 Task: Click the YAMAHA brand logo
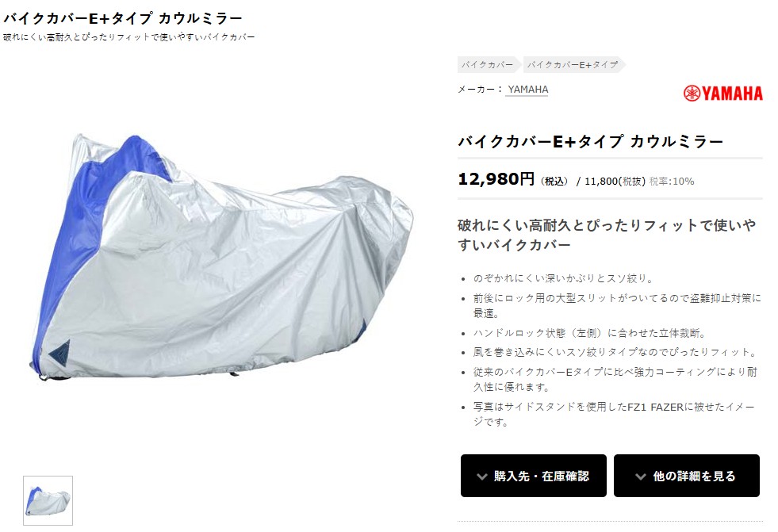pyautogui.click(x=723, y=94)
